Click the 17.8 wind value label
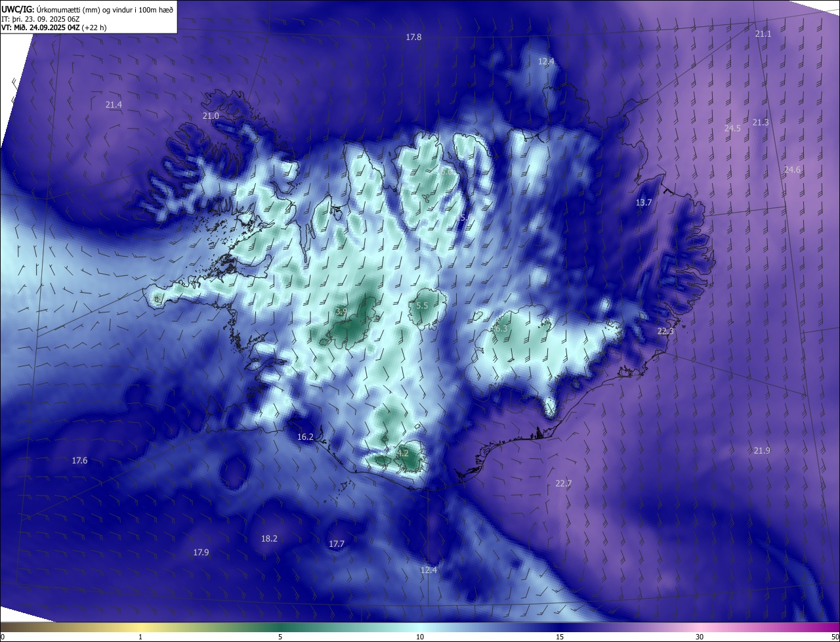840x642 pixels. (413, 37)
